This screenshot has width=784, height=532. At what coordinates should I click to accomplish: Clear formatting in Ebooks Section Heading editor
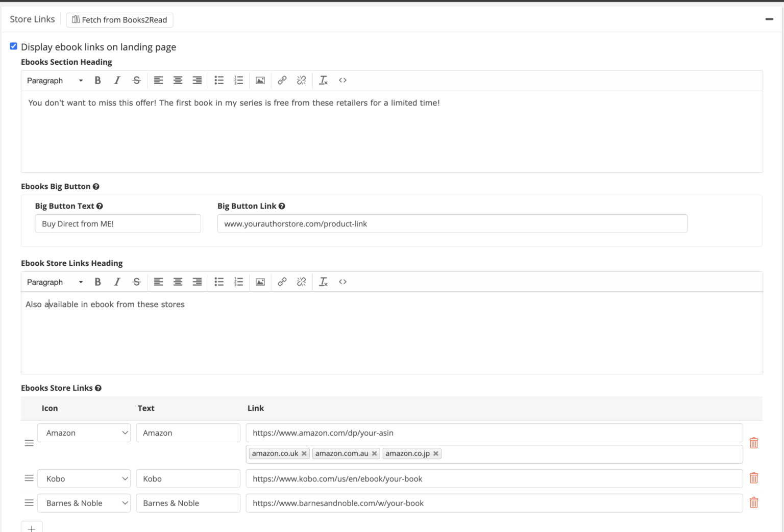[323, 80]
